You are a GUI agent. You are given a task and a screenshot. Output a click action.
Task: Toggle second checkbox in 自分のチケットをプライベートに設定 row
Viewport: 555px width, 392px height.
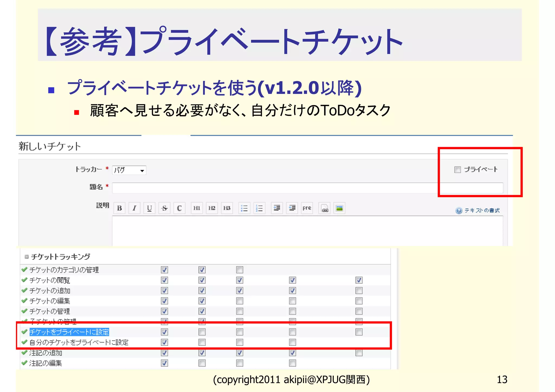coord(202,342)
